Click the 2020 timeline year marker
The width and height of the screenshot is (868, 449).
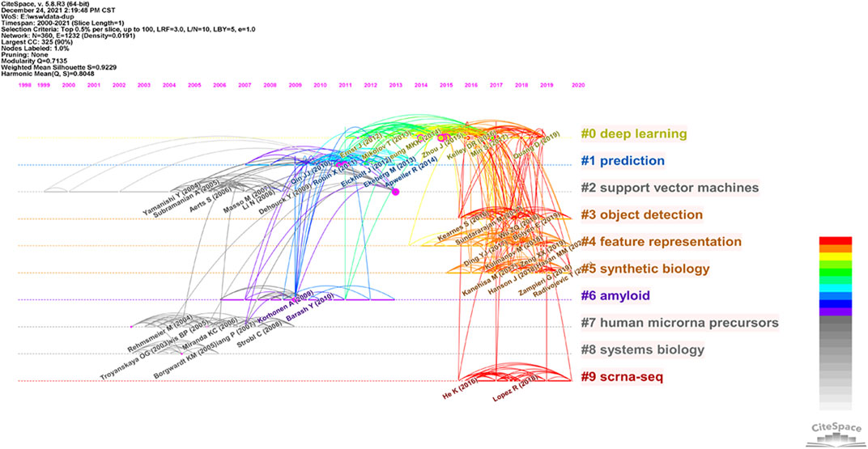pos(578,86)
